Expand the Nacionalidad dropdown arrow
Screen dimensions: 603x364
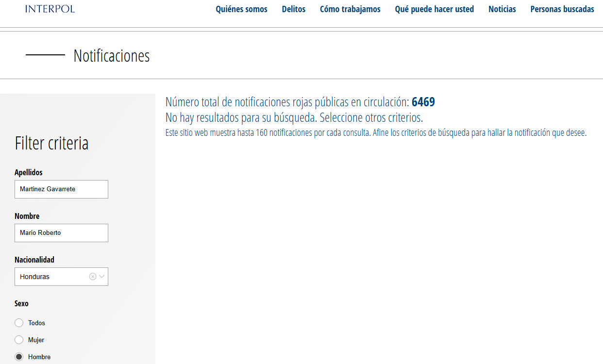(102, 277)
